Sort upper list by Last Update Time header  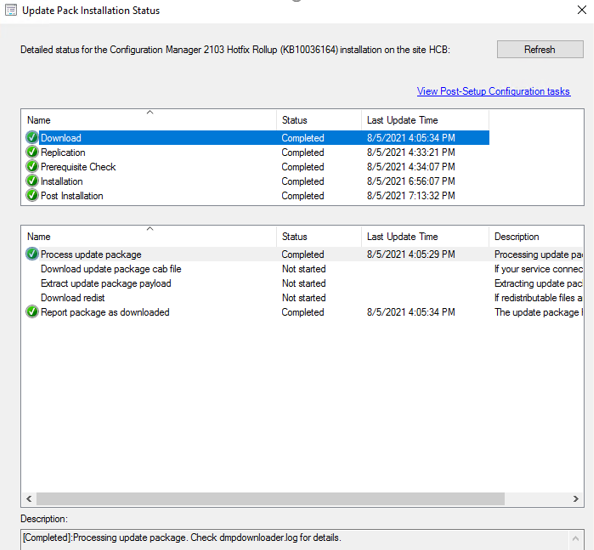(x=425, y=120)
